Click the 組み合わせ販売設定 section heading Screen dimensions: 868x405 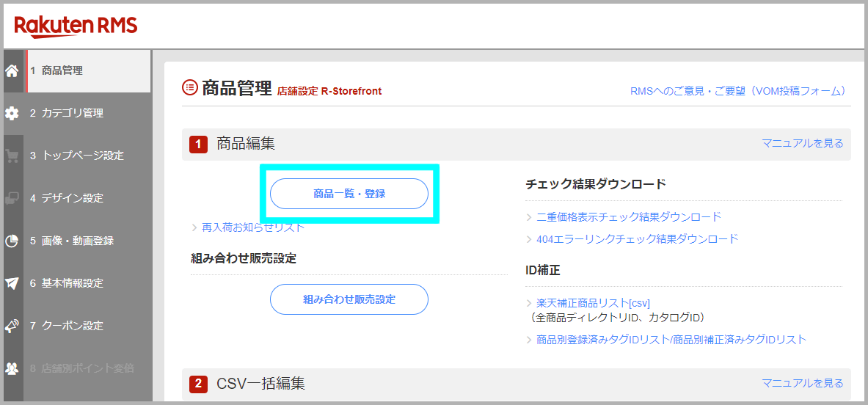(x=244, y=258)
